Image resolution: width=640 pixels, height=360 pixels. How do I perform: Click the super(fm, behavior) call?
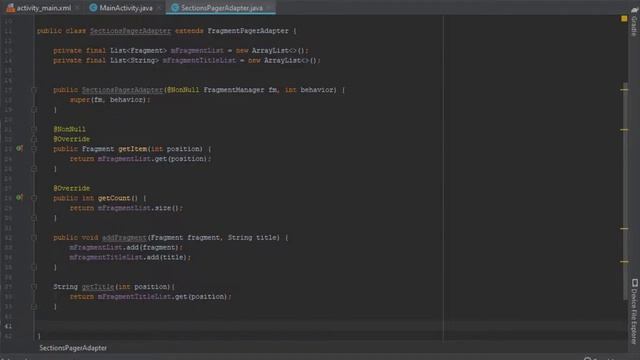click(110, 100)
